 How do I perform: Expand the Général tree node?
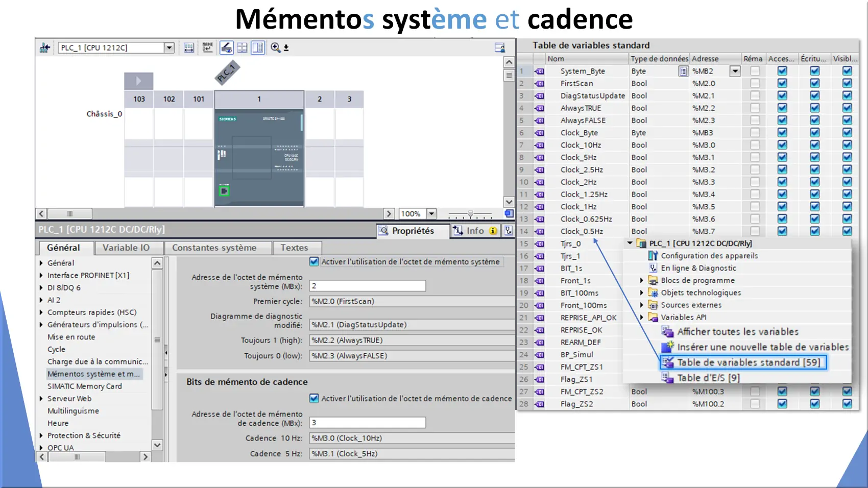click(x=41, y=263)
